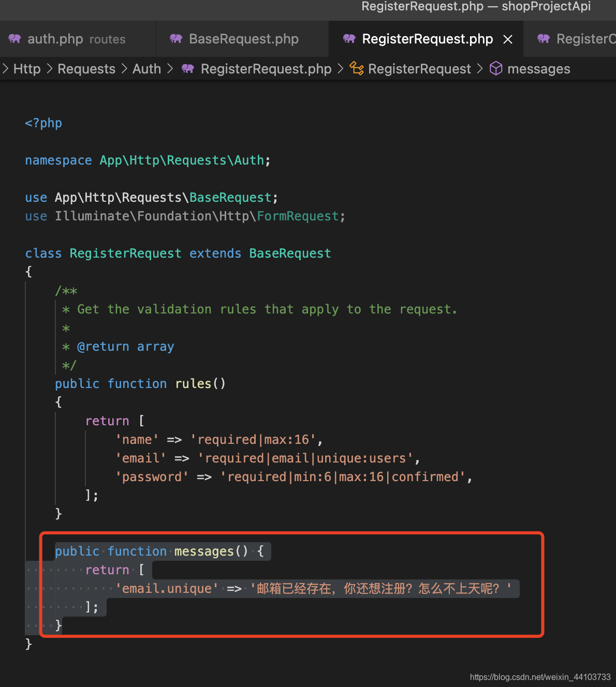Click the 'password' array key
The height and width of the screenshot is (687, 616).
tap(152, 477)
